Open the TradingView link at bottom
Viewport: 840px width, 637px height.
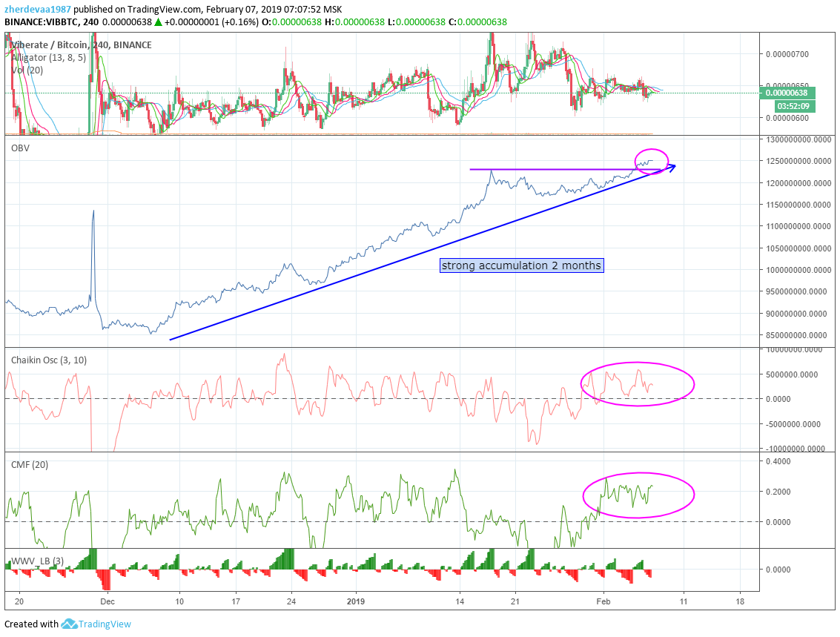(x=105, y=624)
